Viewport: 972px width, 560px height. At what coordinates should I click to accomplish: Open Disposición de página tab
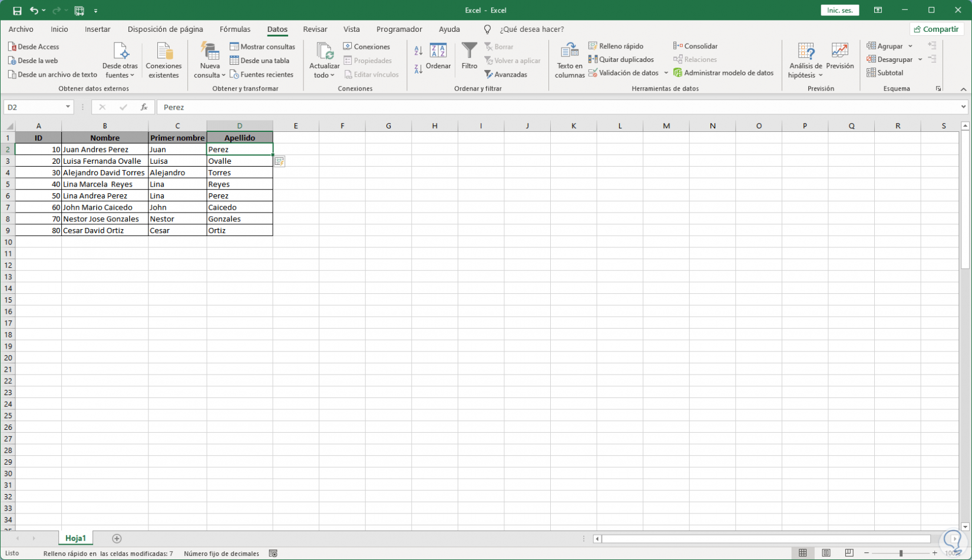(166, 29)
